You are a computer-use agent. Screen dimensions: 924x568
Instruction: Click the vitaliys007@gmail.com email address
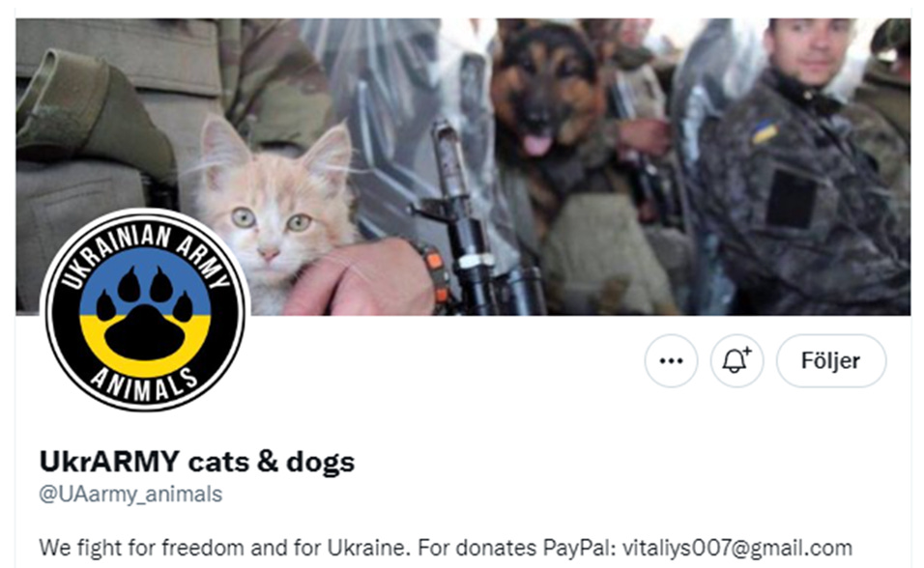(737, 548)
